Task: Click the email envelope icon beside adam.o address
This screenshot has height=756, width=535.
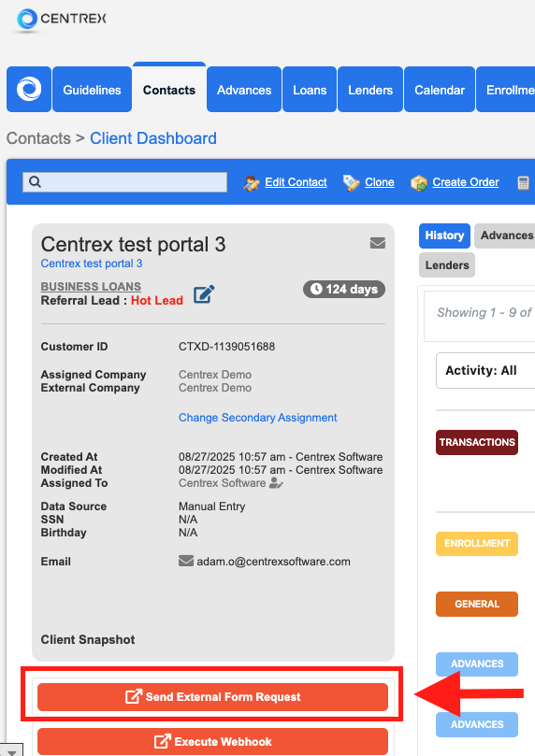Action: click(186, 561)
